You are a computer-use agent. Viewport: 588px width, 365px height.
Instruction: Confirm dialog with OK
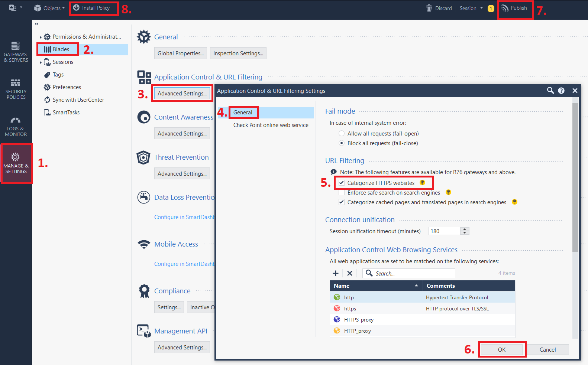click(x=502, y=349)
